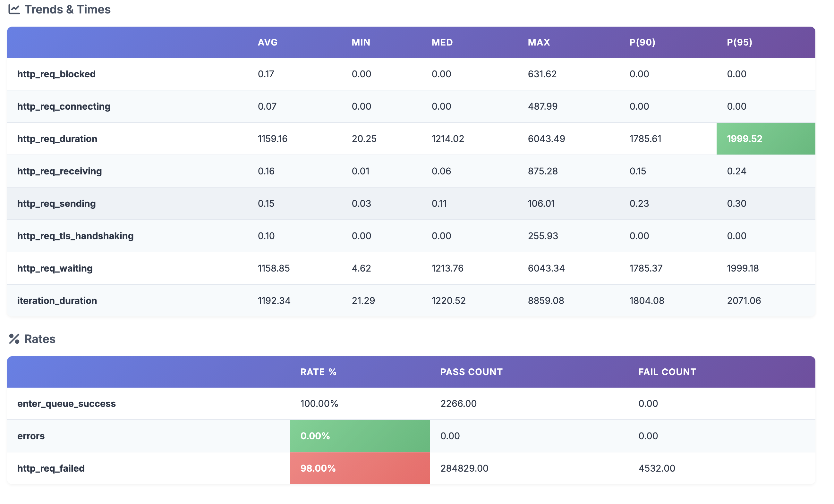Click the RATE % column header
This screenshot has width=834, height=504.
pyautogui.click(x=318, y=372)
